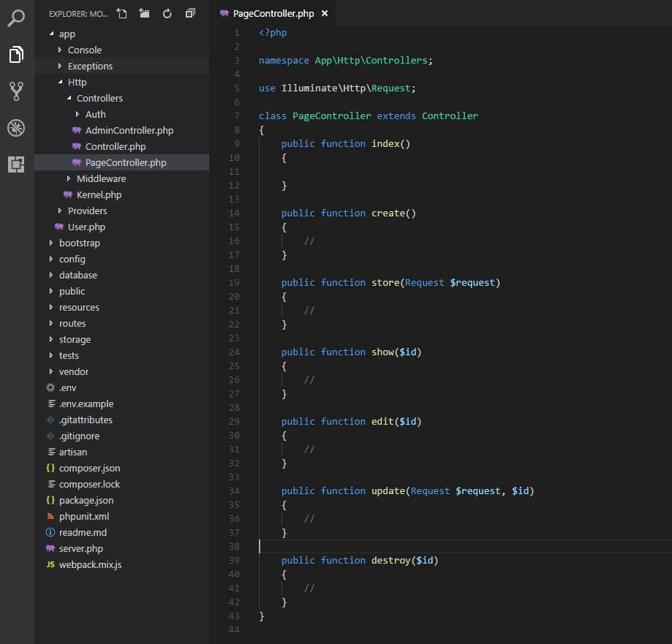Collapse the Controllers folder
Viewport: 672px width, 644px height.
pos(99,98)
